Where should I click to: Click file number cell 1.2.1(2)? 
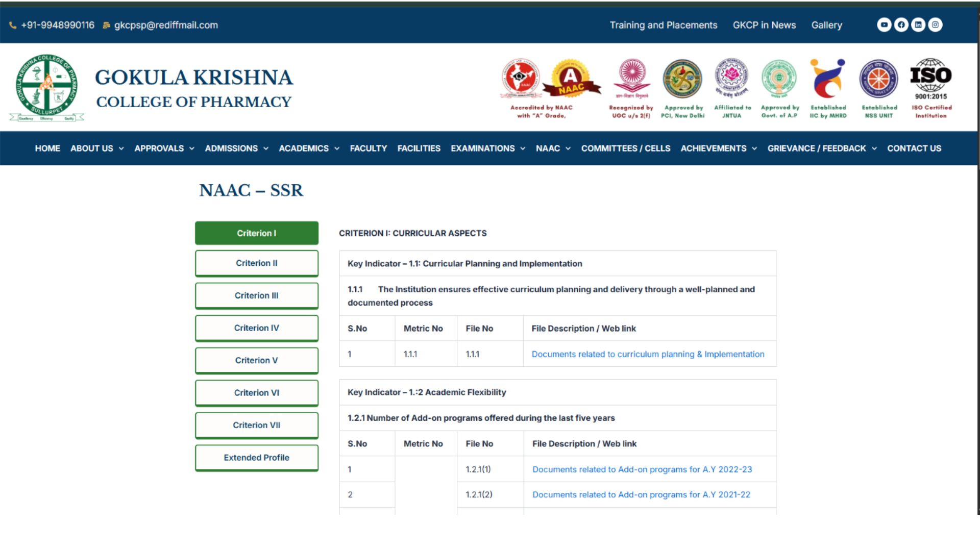491,494
